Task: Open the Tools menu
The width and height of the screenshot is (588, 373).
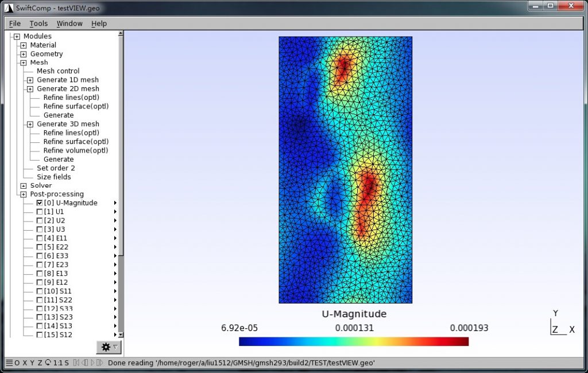Action: (x=38, y=24)
